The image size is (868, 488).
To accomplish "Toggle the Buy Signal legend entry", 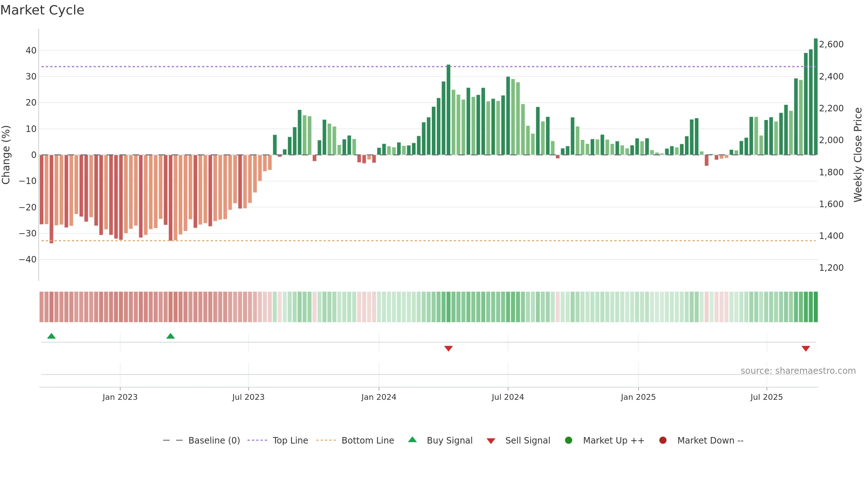I will (440, 440).
